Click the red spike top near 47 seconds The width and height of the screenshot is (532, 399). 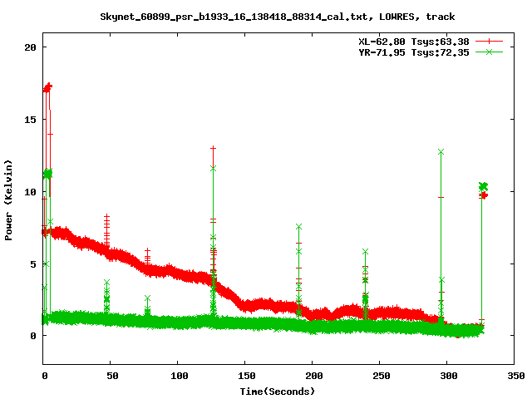pos(107,216)
